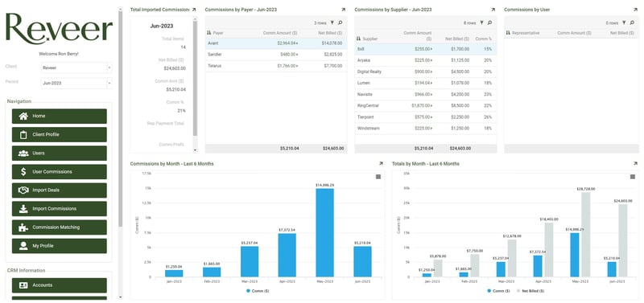
Task: Select the 8x8 supplier row
Action: pyautogui.click(x=426, y=49)
